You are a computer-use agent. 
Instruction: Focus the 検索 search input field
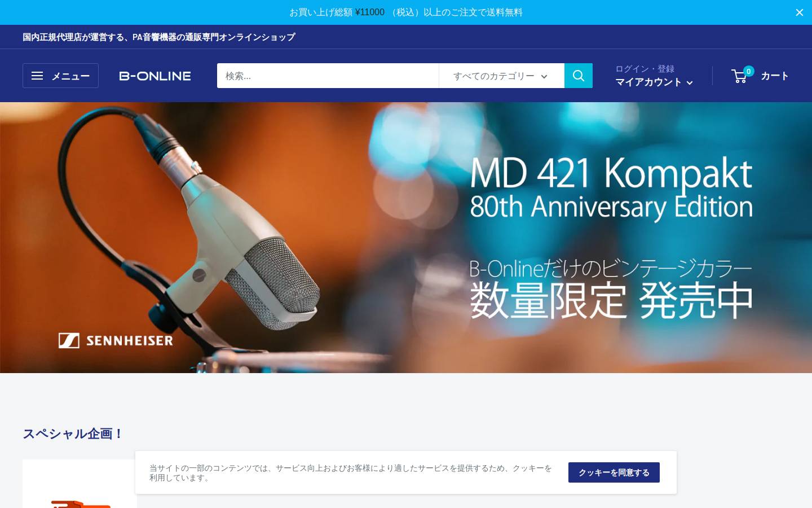tap(328, 76)
